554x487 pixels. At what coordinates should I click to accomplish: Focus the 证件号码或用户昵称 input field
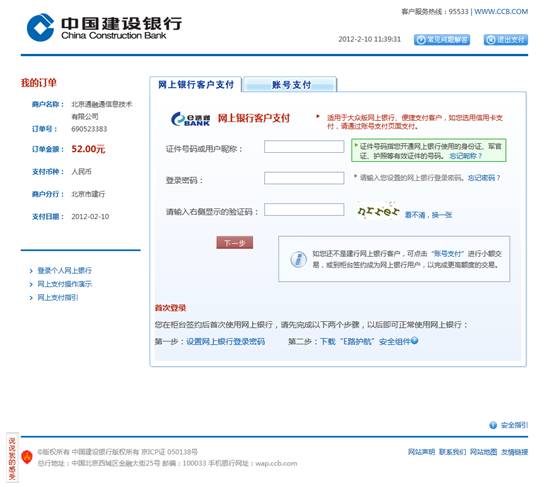[304, 146]
